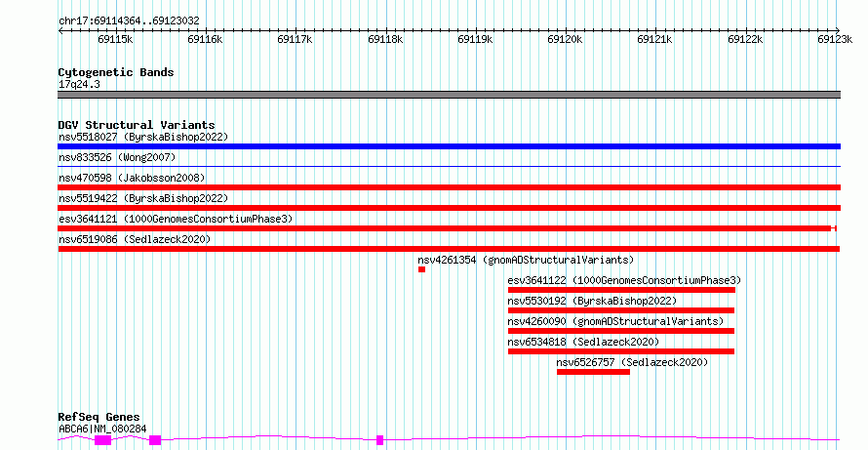Click the RefSeq Genes track title
The height and width of the screenshot is (450, 868).
coord(99,417)
